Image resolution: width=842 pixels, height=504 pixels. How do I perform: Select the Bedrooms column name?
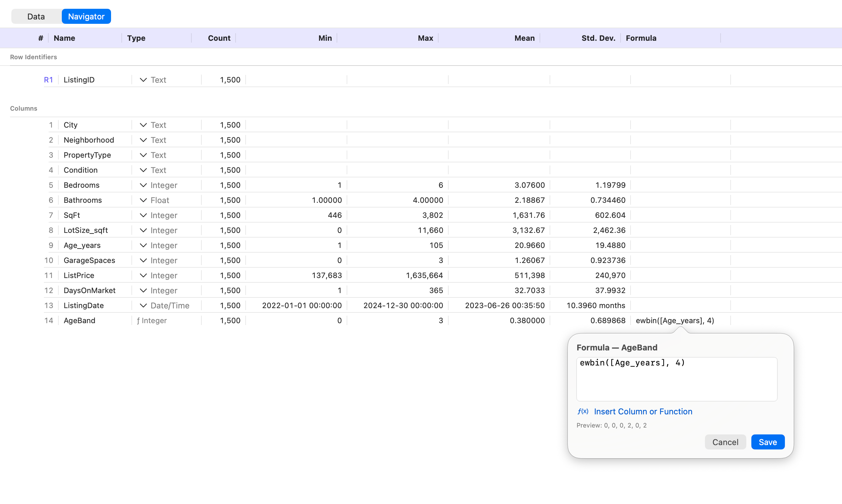81,185
